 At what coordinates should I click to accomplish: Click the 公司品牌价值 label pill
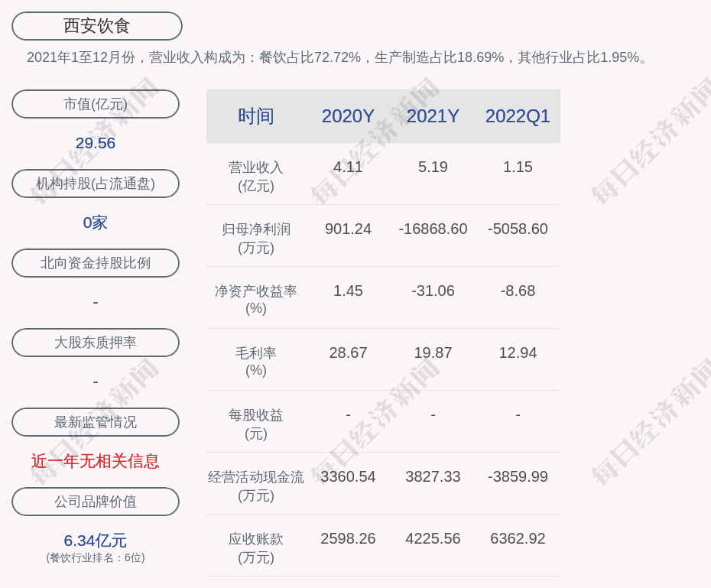[x=96, y=502]
